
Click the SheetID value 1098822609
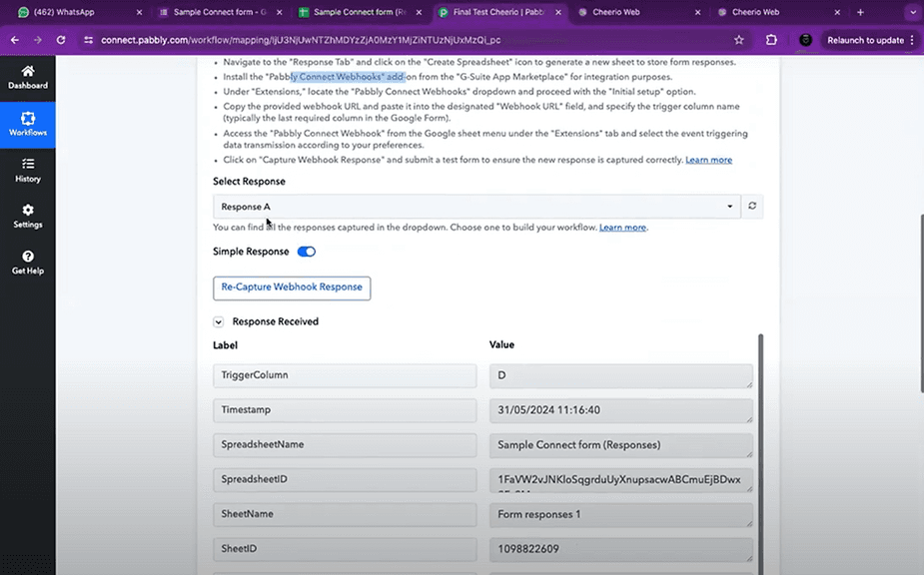[621, 550]
